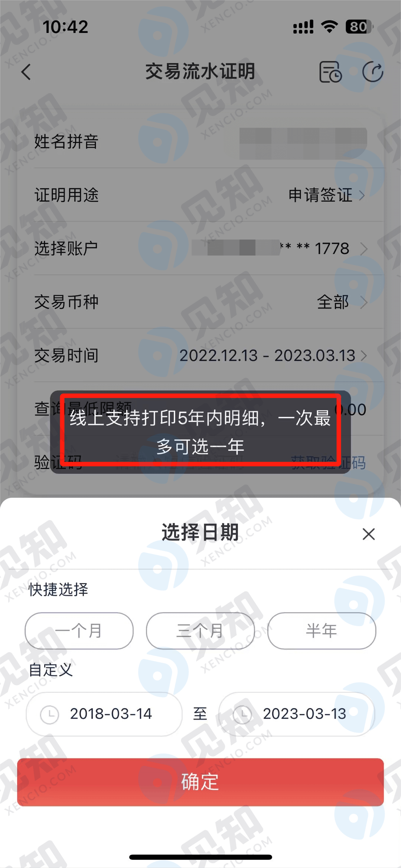Tap the Wi-Fi status bar icon

(329, 27)
